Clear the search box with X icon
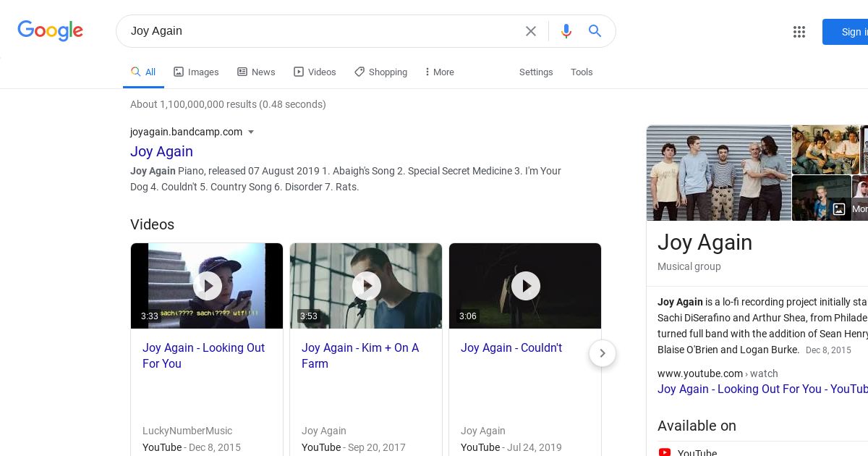This screenshot has width=868, height=456. click(x=531, y=31)
